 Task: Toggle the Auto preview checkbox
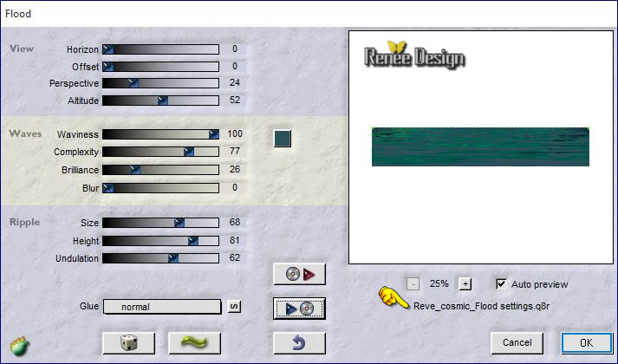(501, 283)
